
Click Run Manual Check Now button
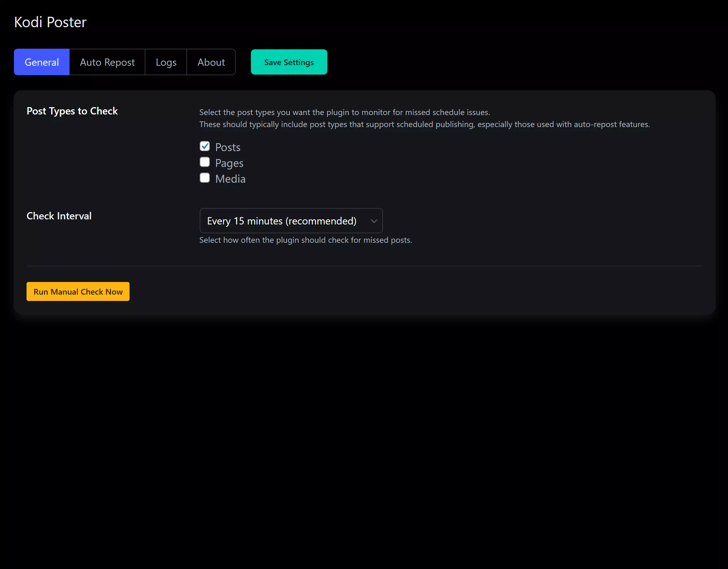[78, 291]
